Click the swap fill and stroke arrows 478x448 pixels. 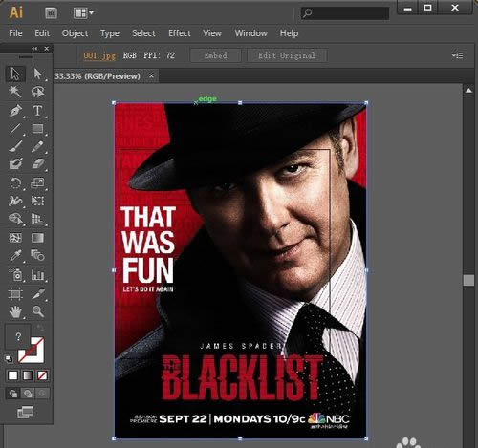(x=40, y=328)
